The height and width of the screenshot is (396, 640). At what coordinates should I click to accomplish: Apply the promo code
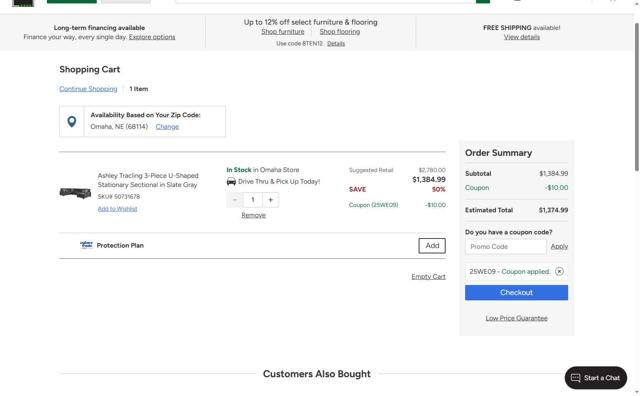[x=559, y=247]
